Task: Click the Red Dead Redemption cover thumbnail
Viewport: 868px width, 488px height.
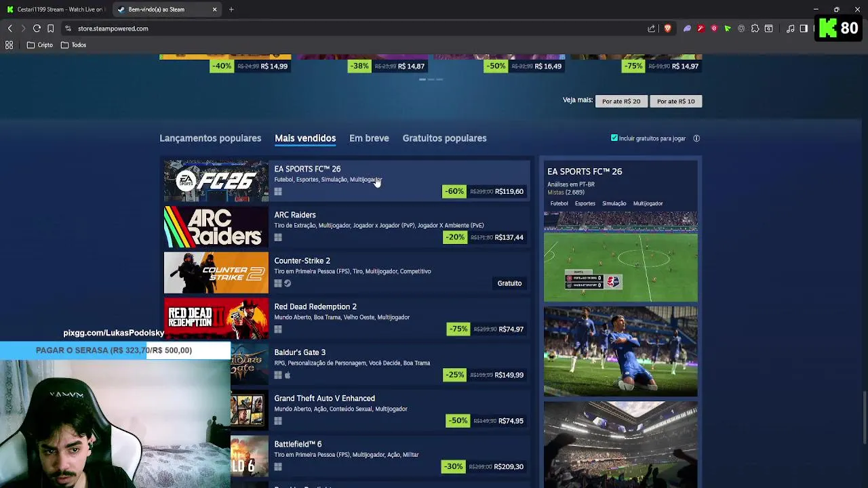Action: pos(216,319)
